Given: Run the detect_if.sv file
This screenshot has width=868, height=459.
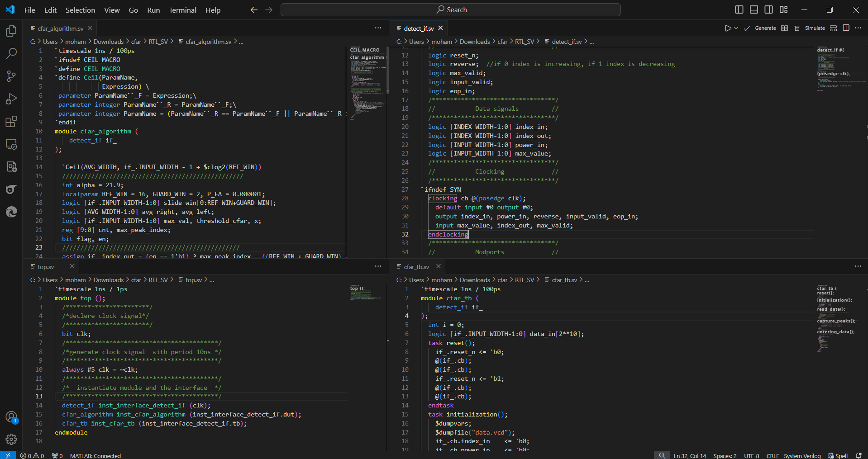Looking at the screenshot, I should pyautogui.click(x=728, y=28).
